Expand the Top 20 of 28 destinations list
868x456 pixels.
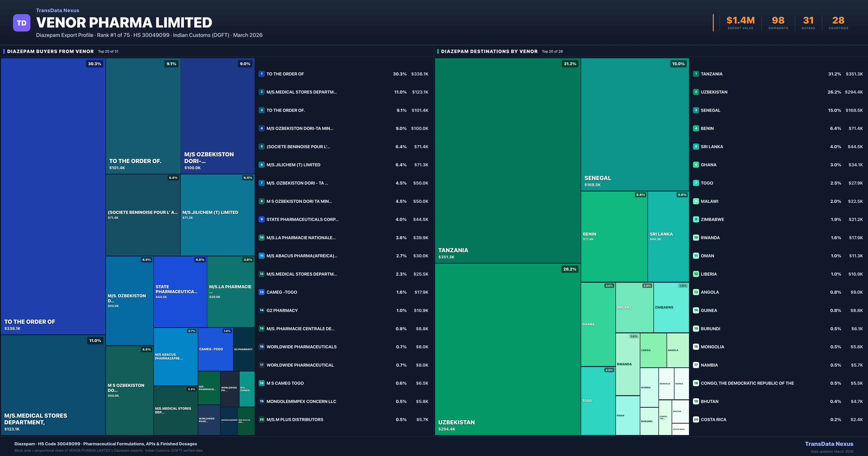click(552, 51)
